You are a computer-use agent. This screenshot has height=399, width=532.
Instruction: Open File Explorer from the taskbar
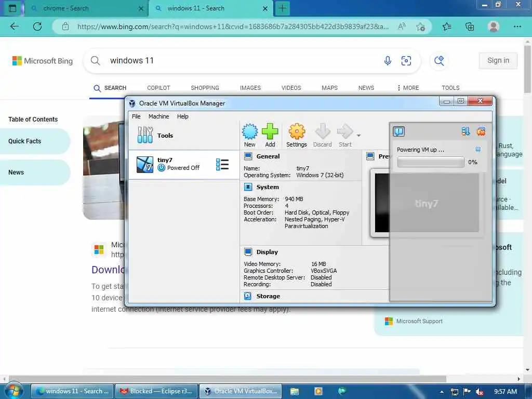(295, 391)
